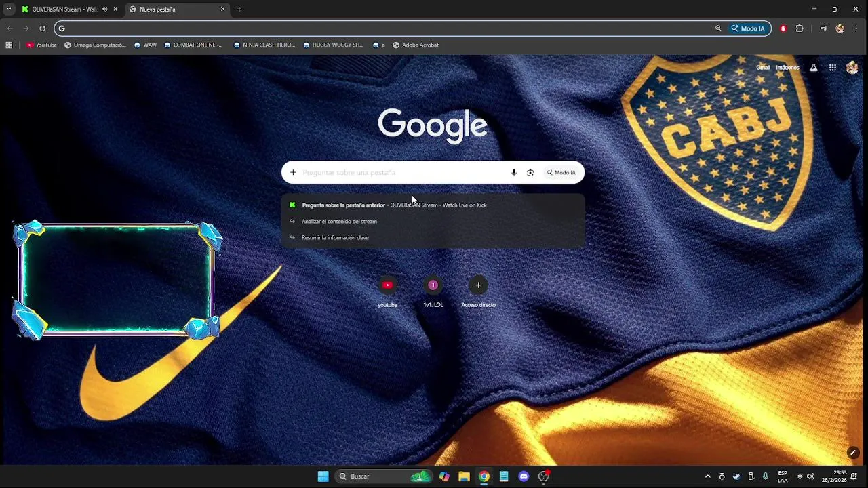This screenshot has width=868, height=488.
Task: Open the YouTube bookmark
Action: (x=41, y=45)
